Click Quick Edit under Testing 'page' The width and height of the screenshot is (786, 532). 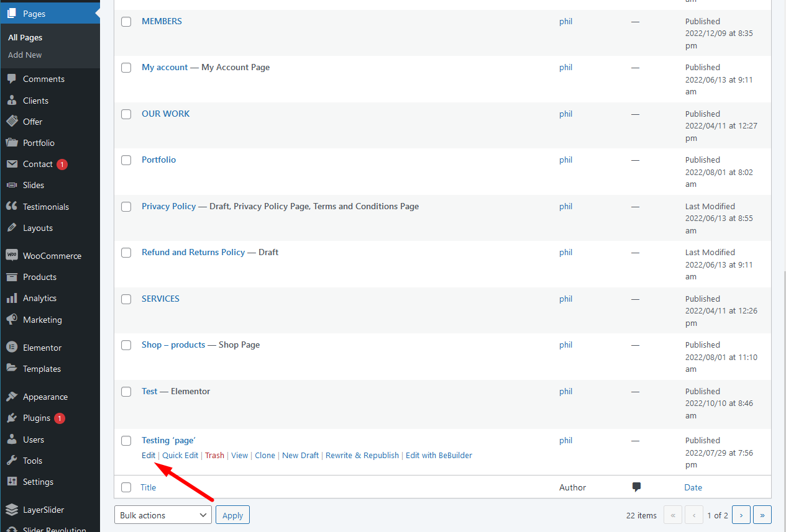coord(180,455)
